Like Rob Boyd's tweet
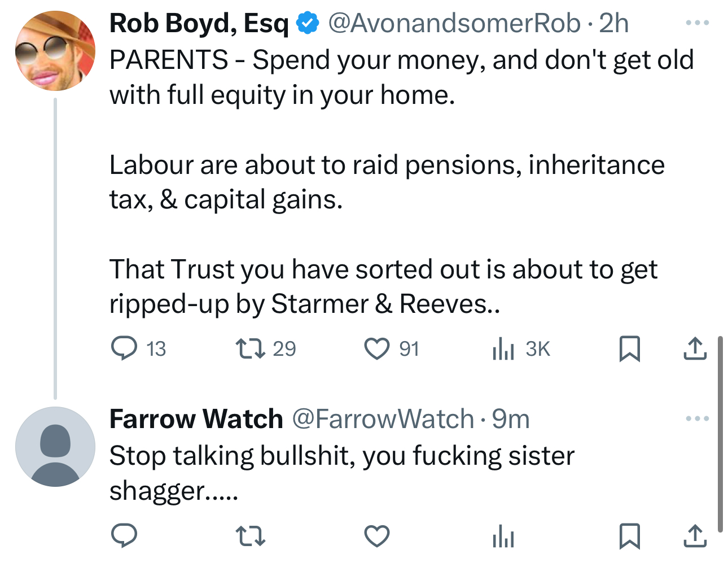Image resolution: width=728 pixels, height=567 pixels. tap(376, 348)
